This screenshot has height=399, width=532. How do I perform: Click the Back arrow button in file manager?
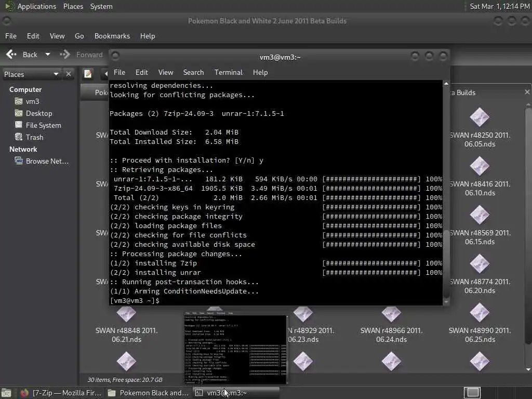point(22,55)
